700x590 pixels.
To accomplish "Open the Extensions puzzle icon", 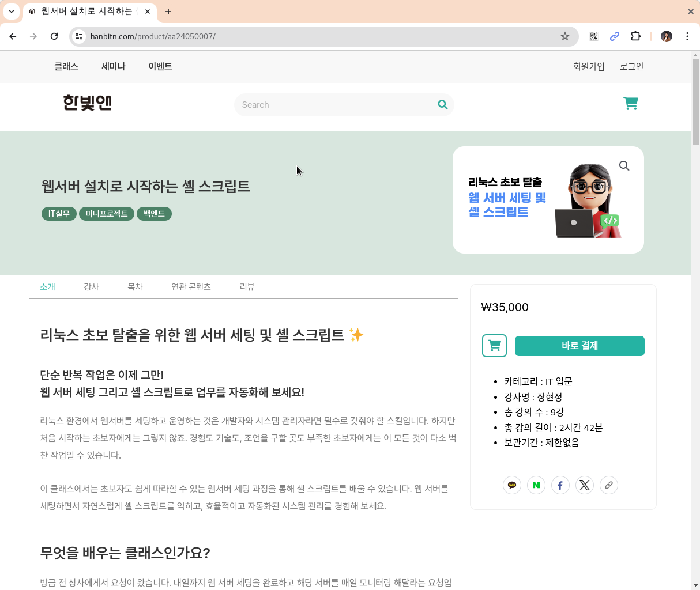I will [635, 36].
